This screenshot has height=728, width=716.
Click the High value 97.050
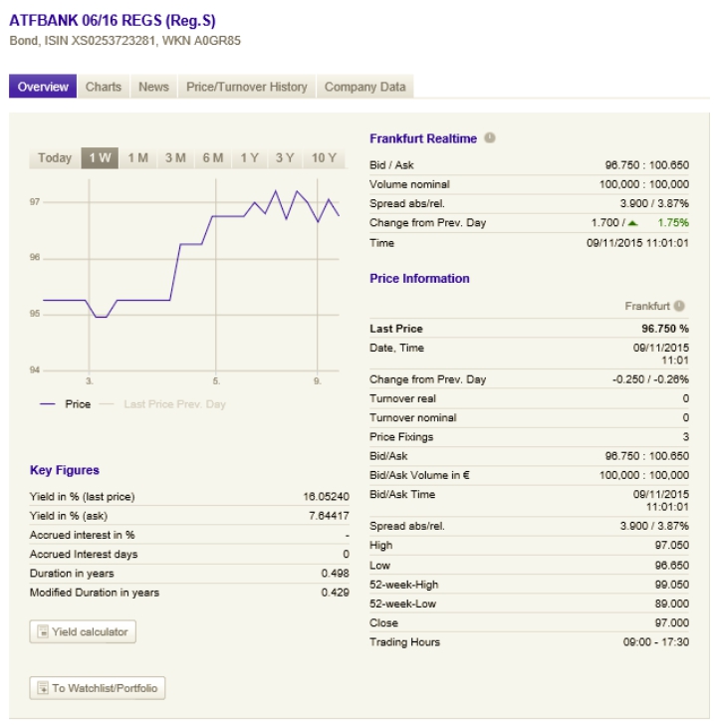tap(672, 545)
